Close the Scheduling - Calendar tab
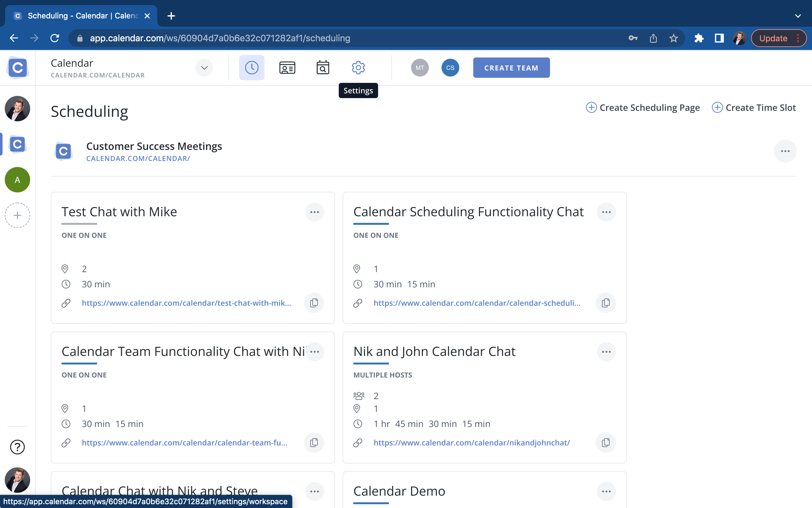This screenshot has height=508, width=812. [x=147, y=16]
